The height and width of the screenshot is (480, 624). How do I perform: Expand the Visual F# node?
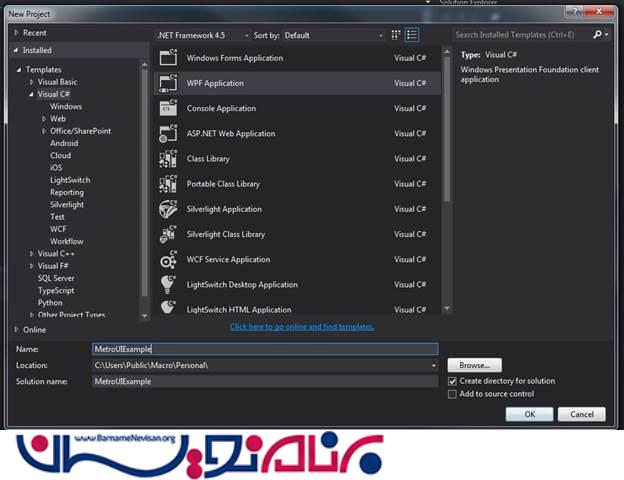(x=31, y=266)
